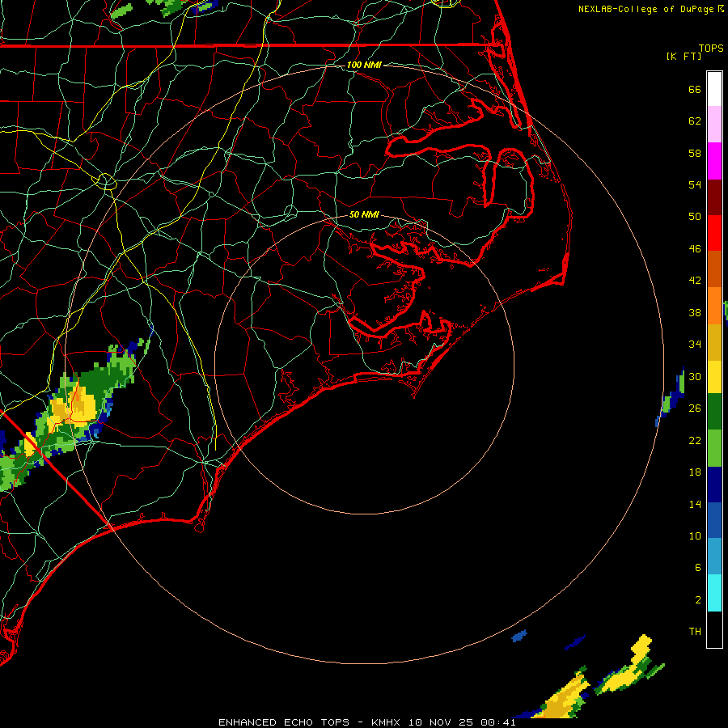728x728 pixels.
Task: Click the 2 legend label
Action: (x=698, y=600)
